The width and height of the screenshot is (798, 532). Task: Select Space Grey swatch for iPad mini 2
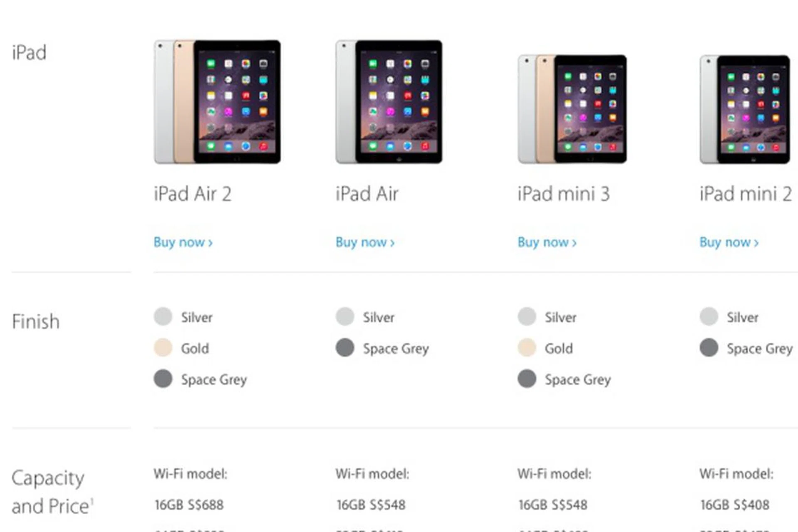point(709,347)
